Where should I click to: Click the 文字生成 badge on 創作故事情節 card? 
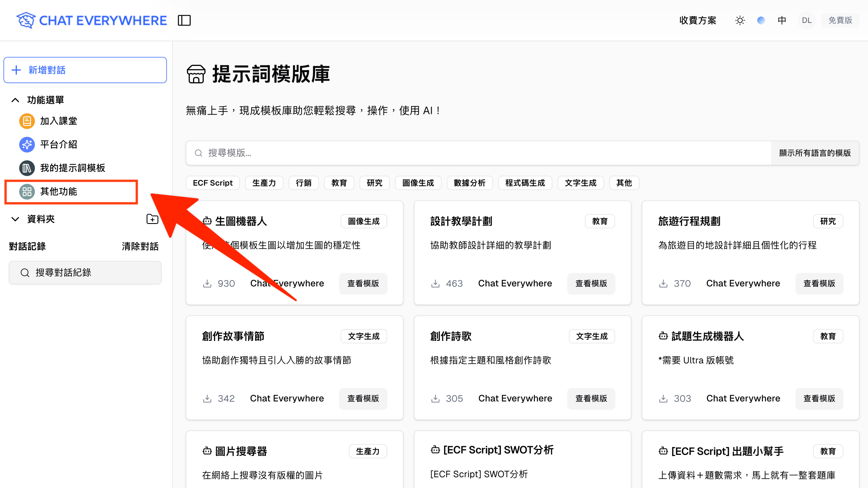click(364, 336)
